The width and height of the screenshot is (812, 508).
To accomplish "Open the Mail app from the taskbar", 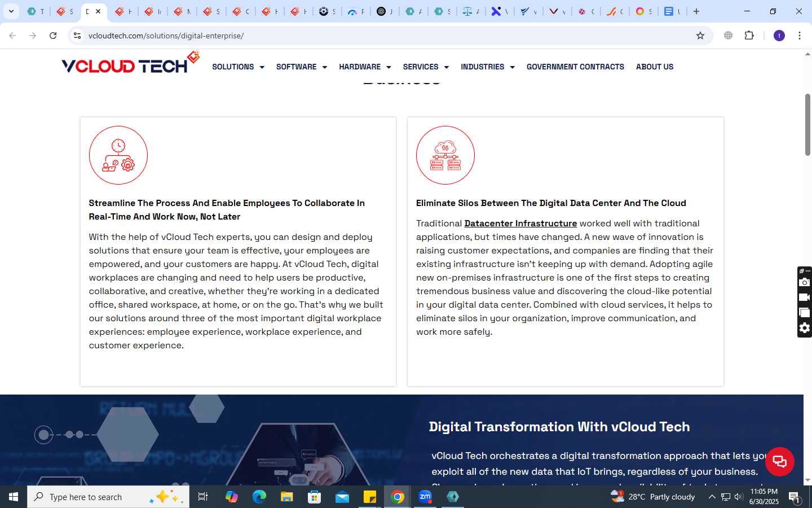I will click(x=342, y=497).
